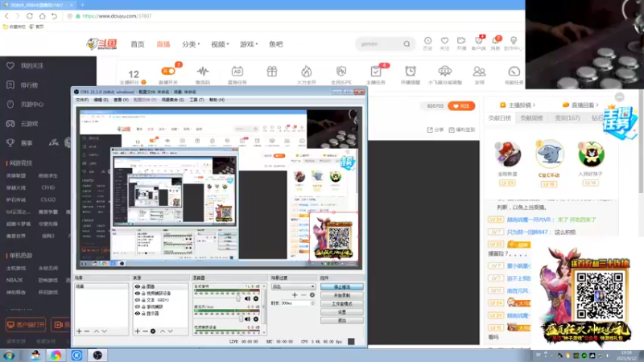Click the start recording button in OBS
This screenshot has height=362, width=644.
341,295
